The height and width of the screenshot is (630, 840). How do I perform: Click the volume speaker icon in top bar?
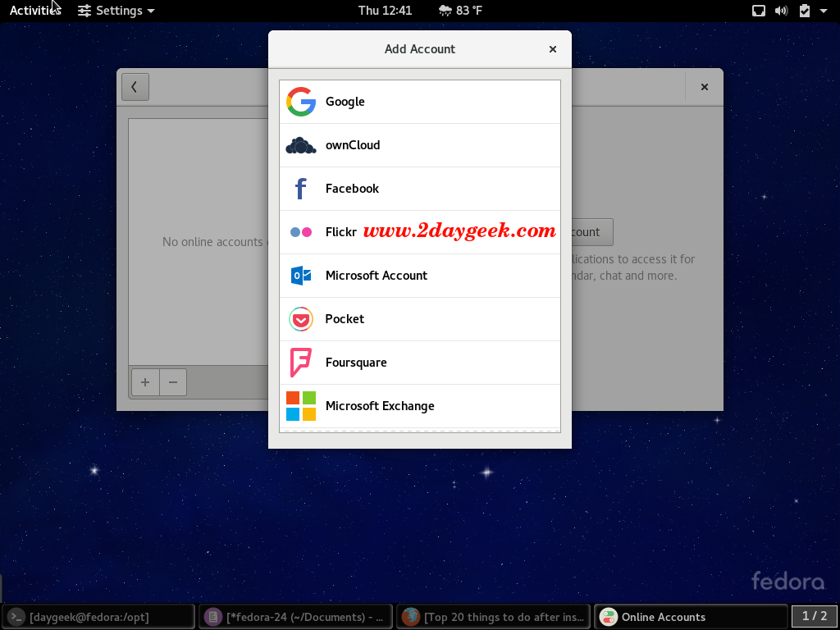tap(782, 11)
